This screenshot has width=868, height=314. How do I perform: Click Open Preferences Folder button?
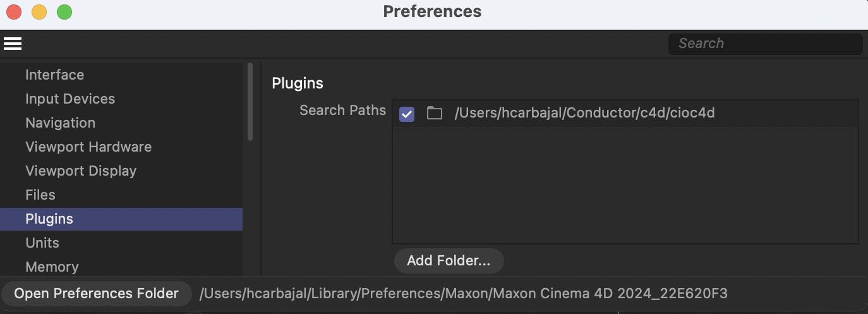point(96,294)
